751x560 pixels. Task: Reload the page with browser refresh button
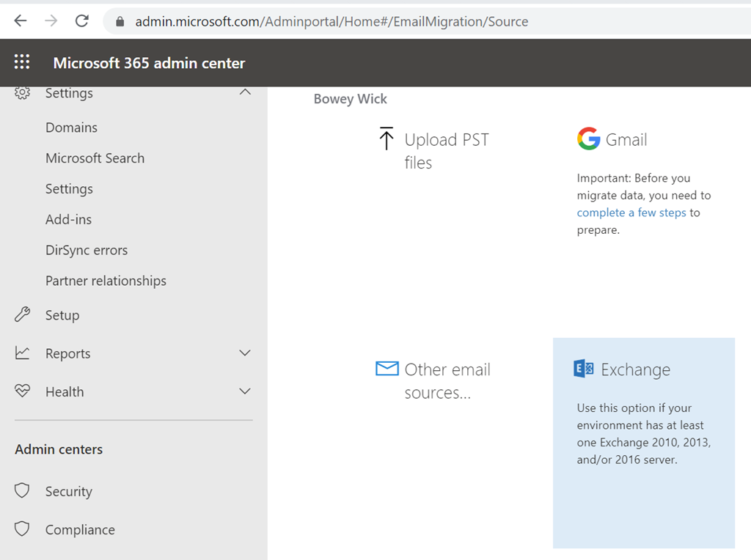82,21
